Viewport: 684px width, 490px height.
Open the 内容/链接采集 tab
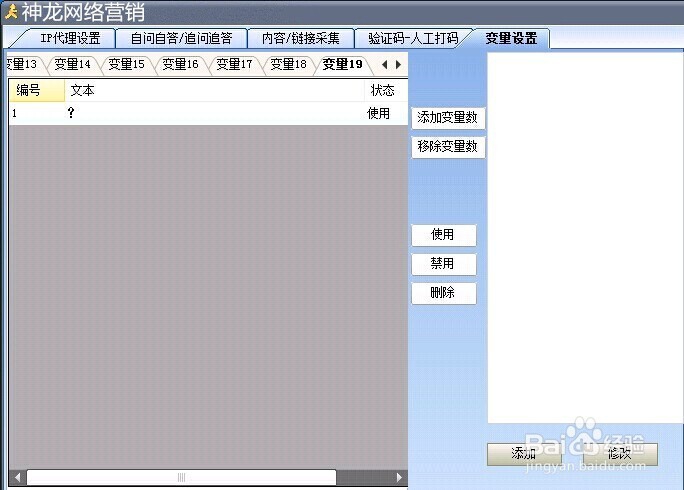[301, 38]
